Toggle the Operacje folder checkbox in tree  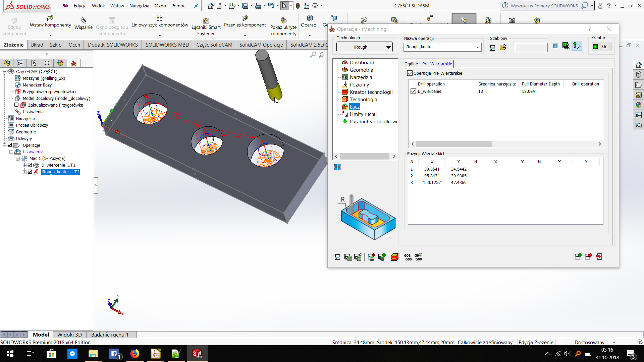pos(10,145)
